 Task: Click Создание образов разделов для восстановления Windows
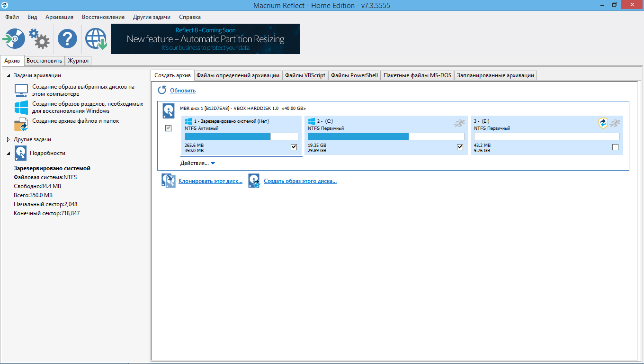(x=88, y=108)
